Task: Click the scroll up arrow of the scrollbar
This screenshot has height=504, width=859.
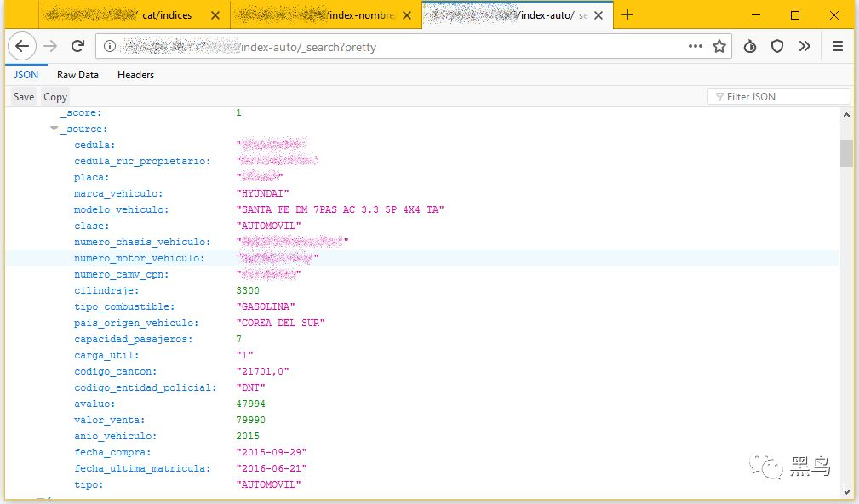Action: tap(846, 115)
